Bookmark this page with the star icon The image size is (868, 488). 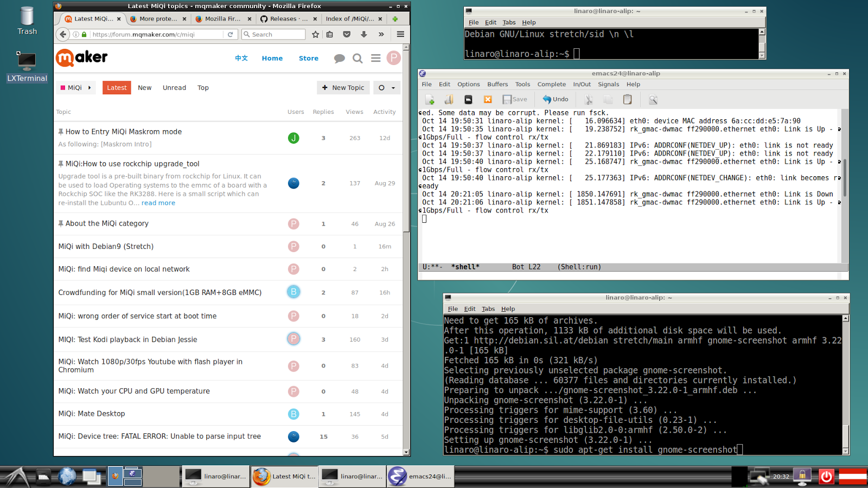tap(316, 34)
